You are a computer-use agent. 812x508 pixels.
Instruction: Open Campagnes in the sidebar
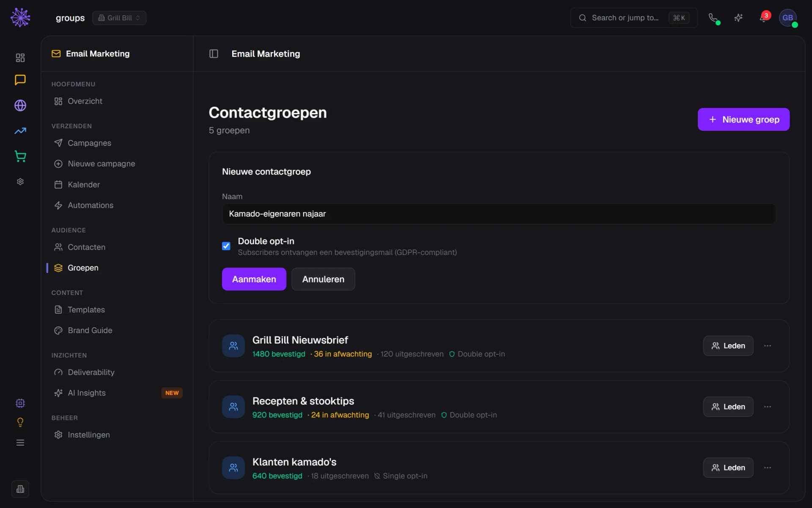click(116, 143)
